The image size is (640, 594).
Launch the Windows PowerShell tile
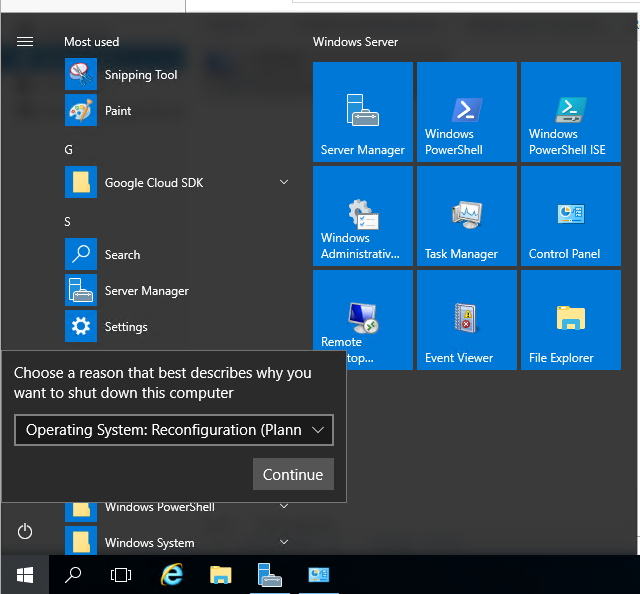coord(466,112)
